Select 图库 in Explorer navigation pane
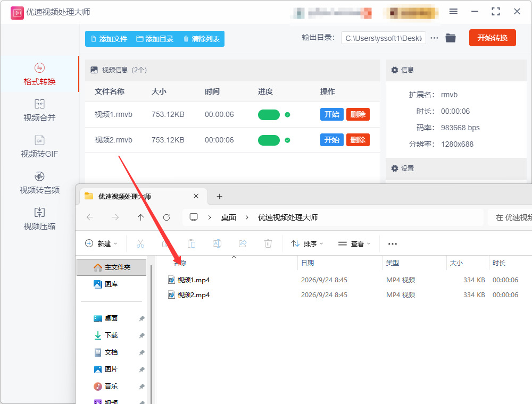This screenshot has height=404, width=532. tap(105, 284)
